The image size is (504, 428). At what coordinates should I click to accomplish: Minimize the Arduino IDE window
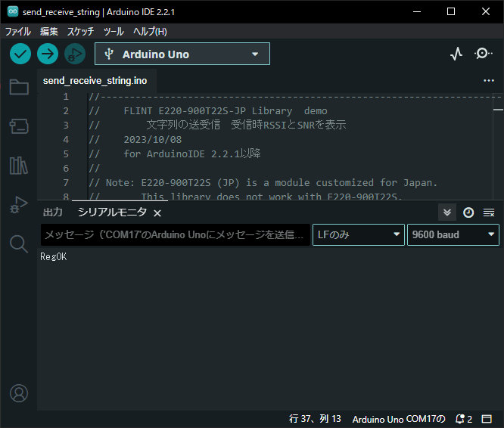[417, 11]
